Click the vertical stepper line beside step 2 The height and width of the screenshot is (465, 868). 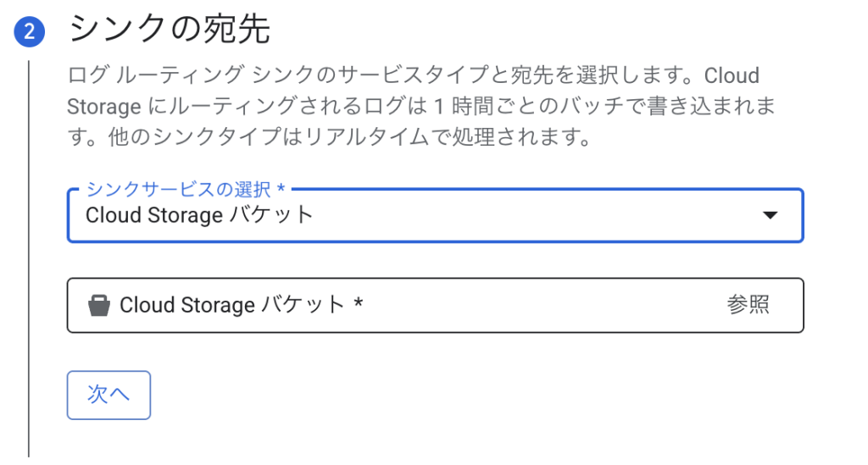tap(29, 259)
